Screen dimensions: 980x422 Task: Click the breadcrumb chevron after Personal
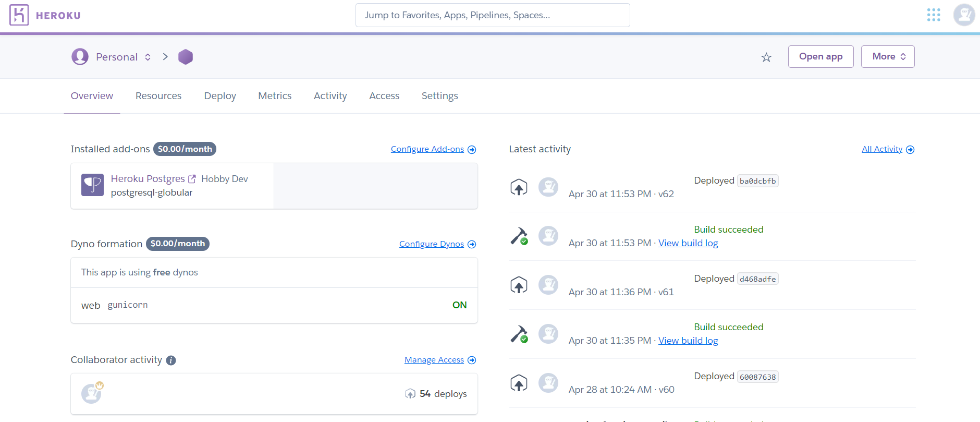point(165,56)
